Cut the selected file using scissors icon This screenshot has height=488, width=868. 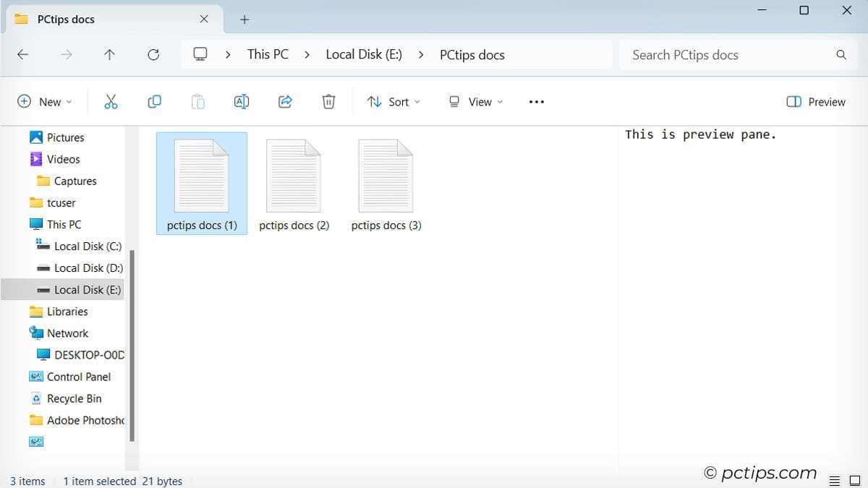click(x=111, y=101)
